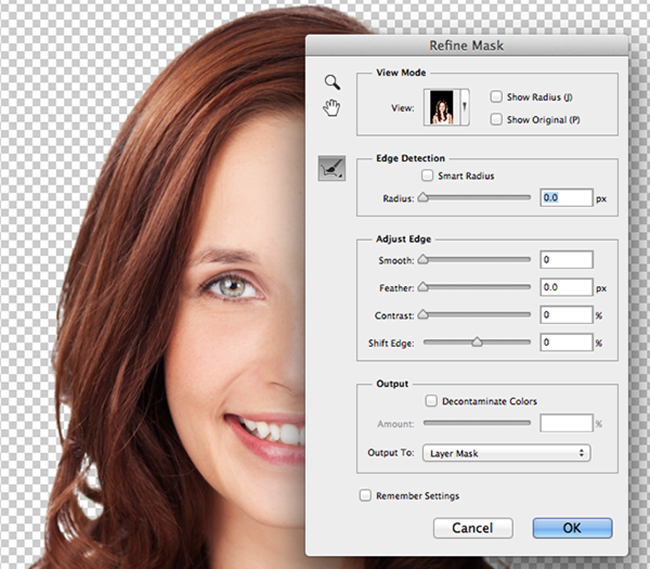Click the Shift Edge slider handle
The height and width of the screenshot is (569, 650).
(477, 342)
